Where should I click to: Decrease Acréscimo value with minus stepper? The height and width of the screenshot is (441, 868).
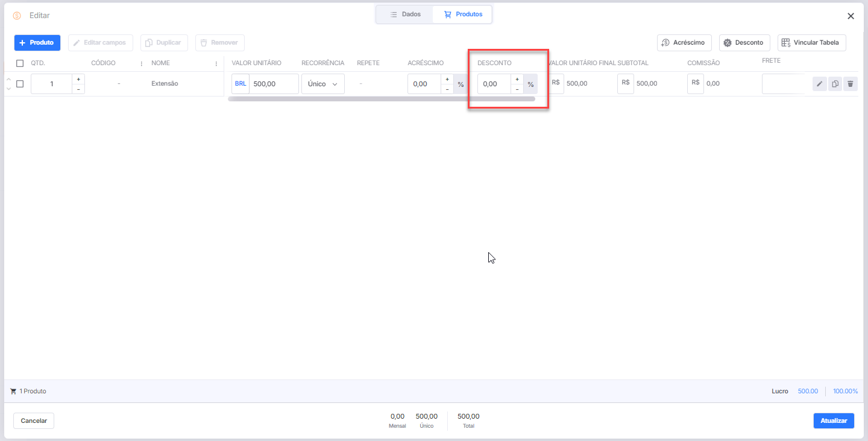447,89
